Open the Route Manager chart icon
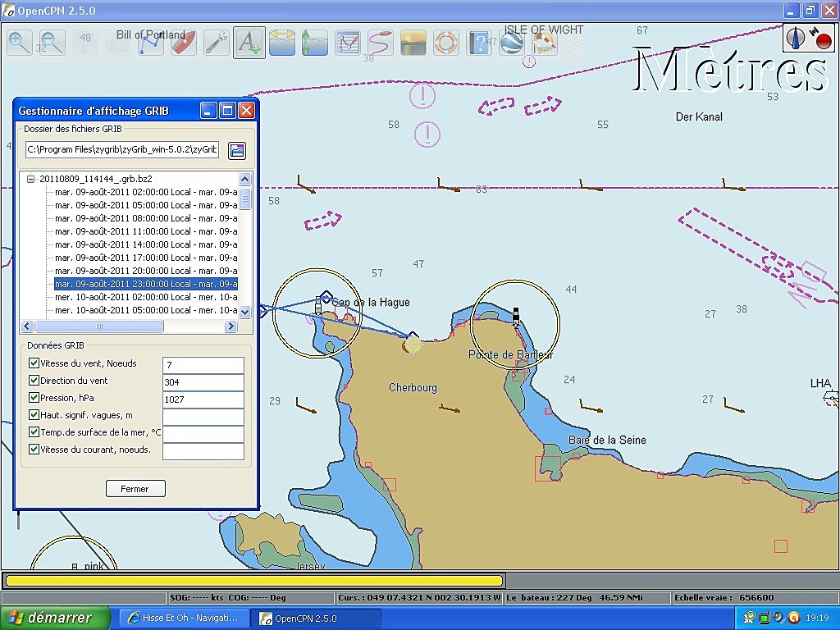 point(348,43)
